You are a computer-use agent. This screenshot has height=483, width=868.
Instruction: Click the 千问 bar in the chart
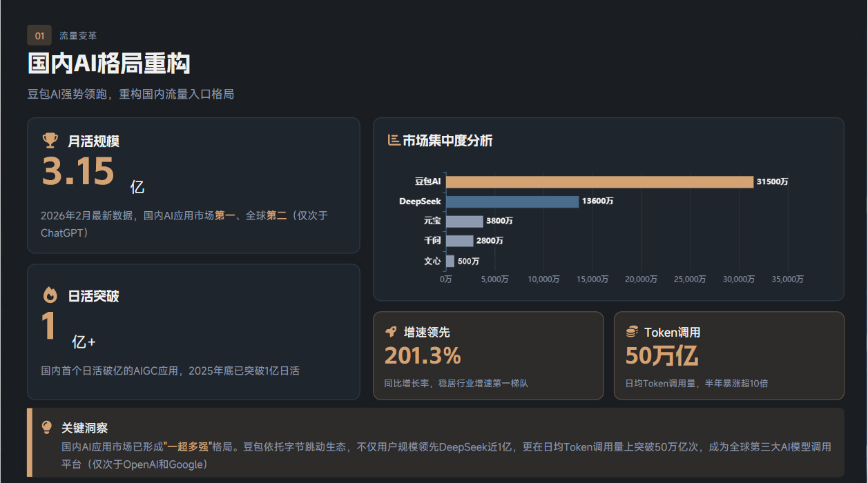click(x=459, y=241)
